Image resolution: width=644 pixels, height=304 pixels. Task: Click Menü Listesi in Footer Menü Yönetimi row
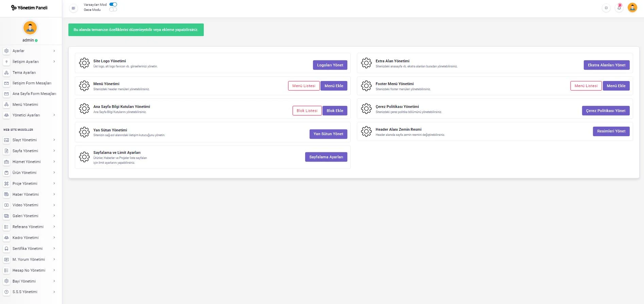tap(586, 86)
